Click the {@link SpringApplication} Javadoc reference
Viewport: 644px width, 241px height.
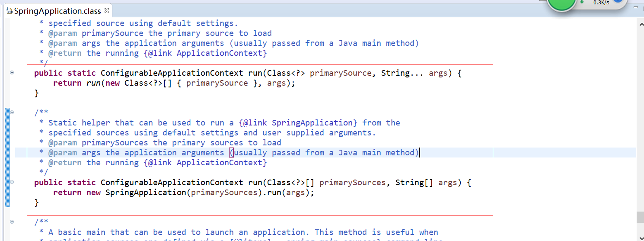point(298,123)
